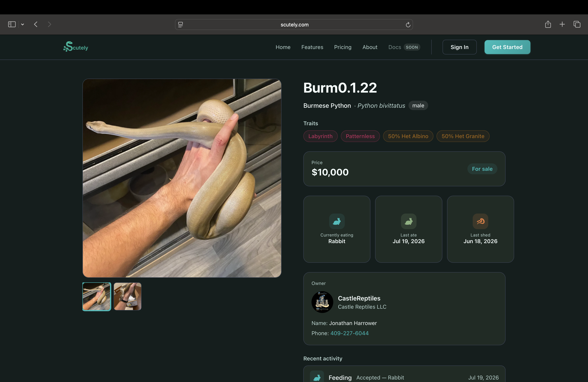Open the CastleReptiles owner name
The width and height of the screenshot is (588, 382).
click(359, 298)
